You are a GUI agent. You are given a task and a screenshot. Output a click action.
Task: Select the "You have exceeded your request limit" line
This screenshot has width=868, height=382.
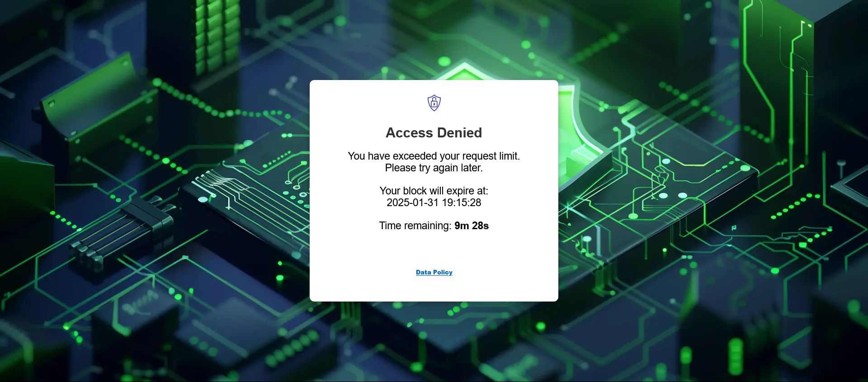click(x=434, y=156)
